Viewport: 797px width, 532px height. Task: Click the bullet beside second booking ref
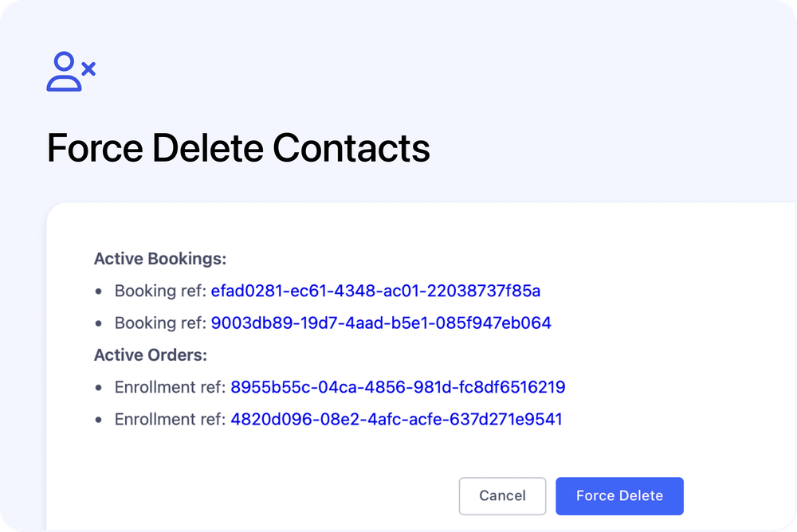(99, 323)
